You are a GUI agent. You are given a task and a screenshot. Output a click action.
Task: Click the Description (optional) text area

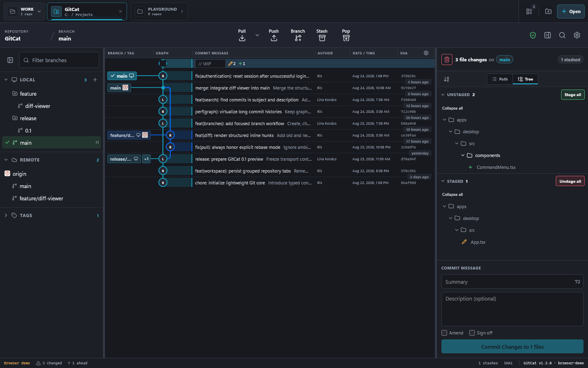pyautogui.click(x=512, y=309)
